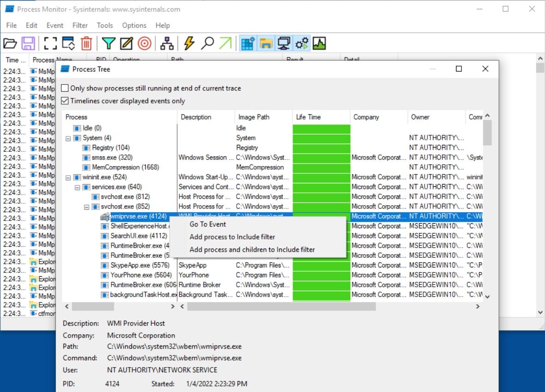This screenshot has width=545, height=392.
Task: Open the Process Tree toolbar icon
Action: (167, 43)
